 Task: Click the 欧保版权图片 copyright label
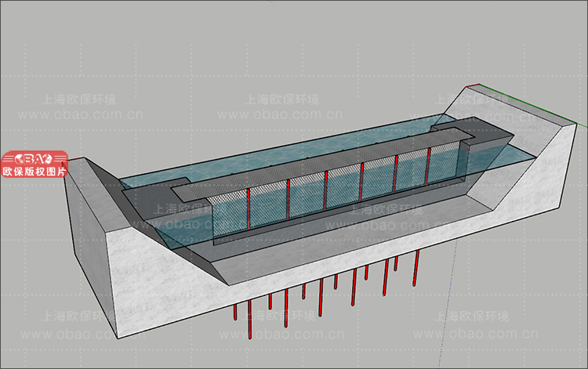[34, 170]
